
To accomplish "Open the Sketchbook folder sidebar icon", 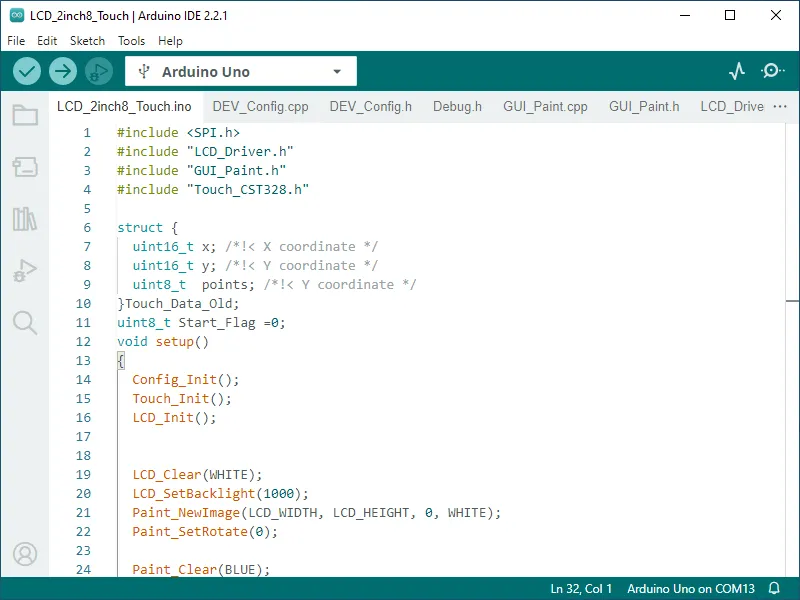I will (25, 115).
